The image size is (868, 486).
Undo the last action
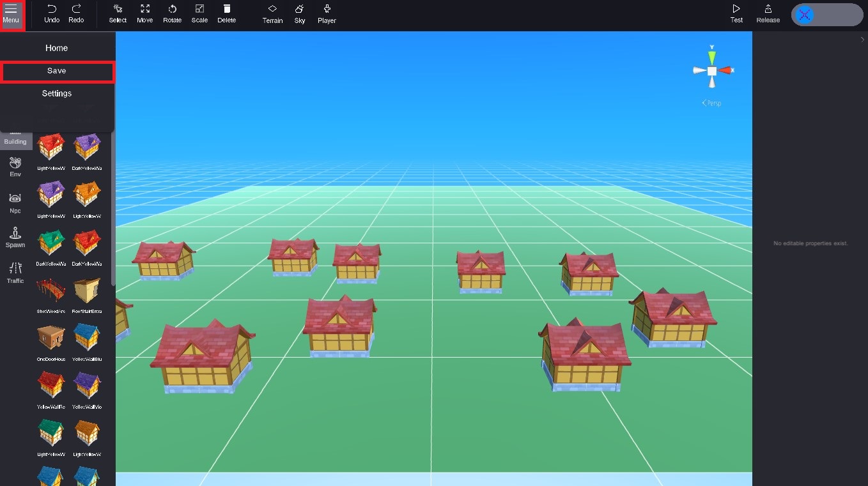tap(51, 13)
